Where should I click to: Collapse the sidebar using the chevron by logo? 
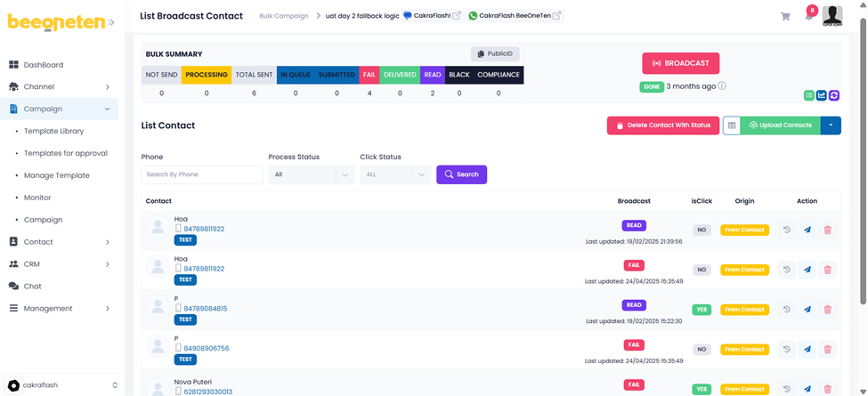(111, 22)
